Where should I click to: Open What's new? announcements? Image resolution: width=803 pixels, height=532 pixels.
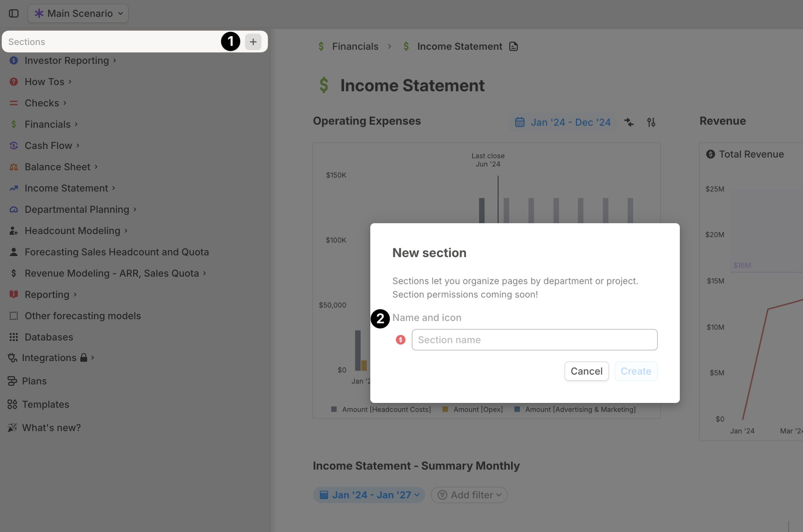click(51, 428)
